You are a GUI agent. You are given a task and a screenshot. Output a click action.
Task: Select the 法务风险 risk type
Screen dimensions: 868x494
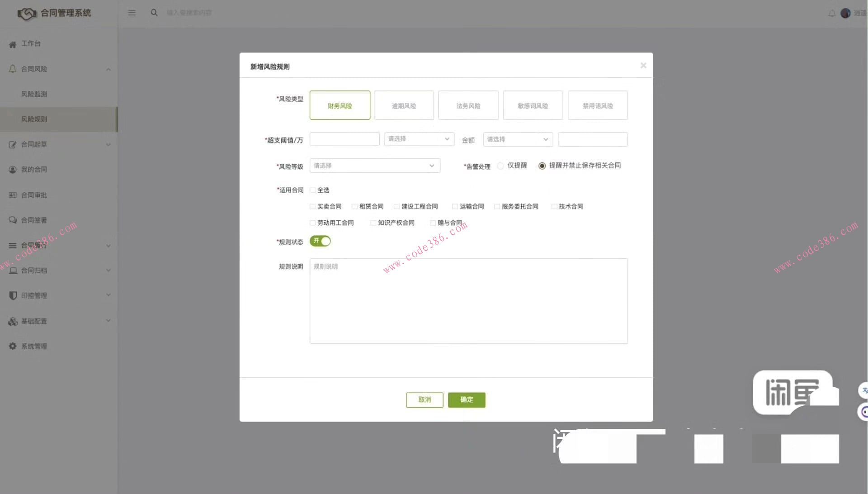[468, 105]
